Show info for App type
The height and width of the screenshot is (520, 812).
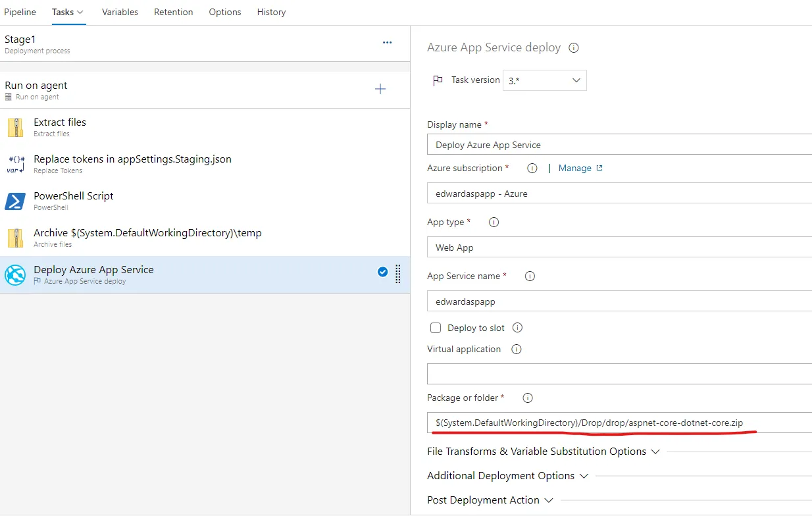494,222
